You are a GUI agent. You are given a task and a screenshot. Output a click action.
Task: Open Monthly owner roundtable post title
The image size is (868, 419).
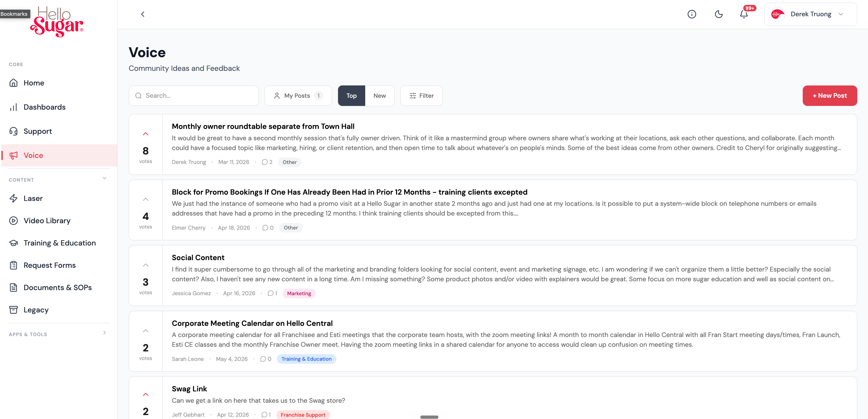(263, 126)
